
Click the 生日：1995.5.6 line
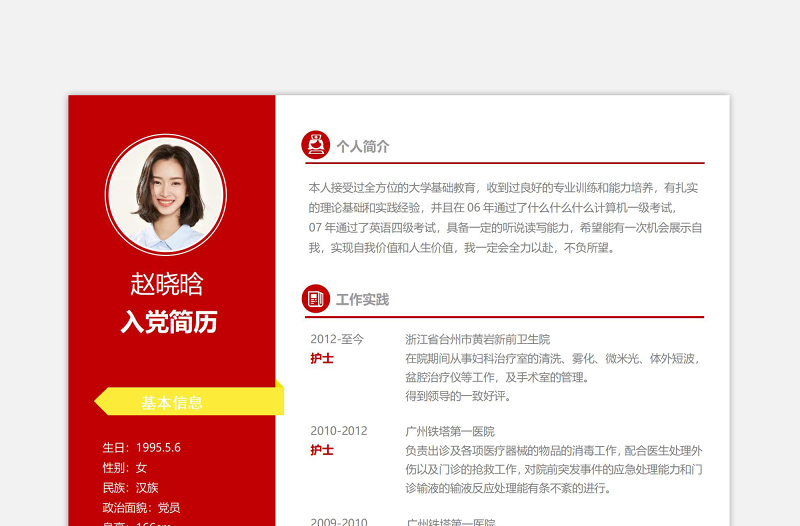[141, 447]
